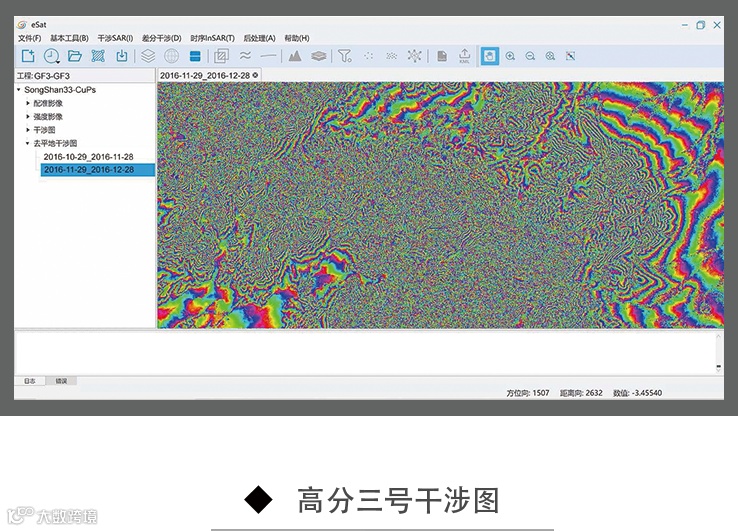
Task: Open the 帮助(H) menu
Action: pyautogui.click(x=297, y=38)
